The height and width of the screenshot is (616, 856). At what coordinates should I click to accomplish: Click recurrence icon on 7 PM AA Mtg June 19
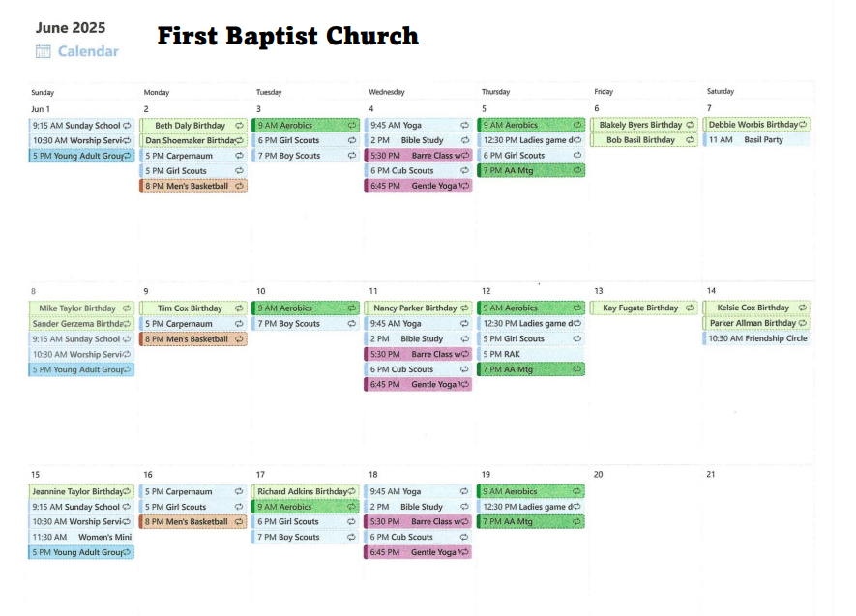(576, 521)
